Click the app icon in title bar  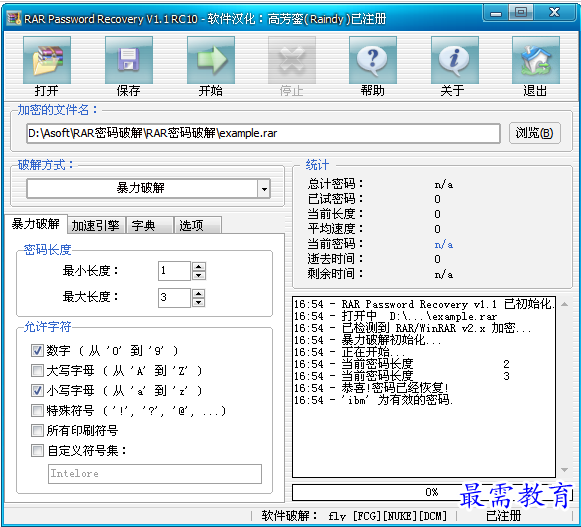pos(14,18)
